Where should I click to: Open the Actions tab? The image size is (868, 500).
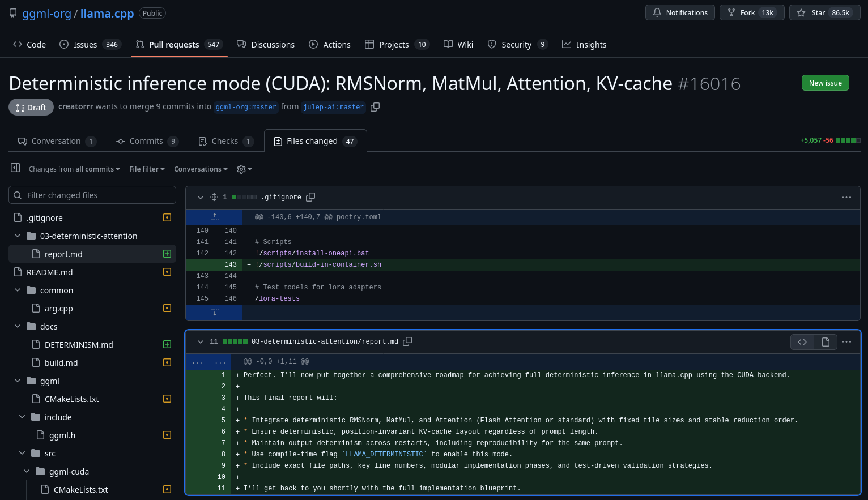pos(330,44)
